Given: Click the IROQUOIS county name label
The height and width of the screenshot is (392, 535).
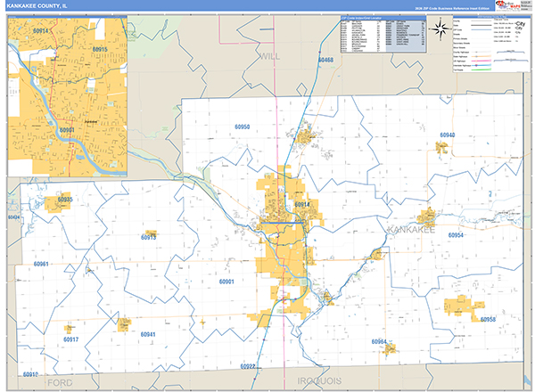Looking at the screenshot, I should [319, 380].
